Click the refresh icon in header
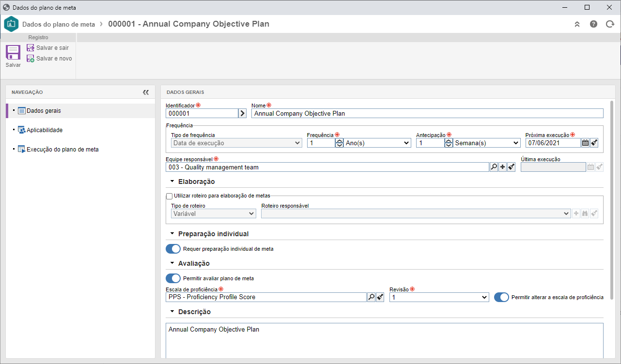 click(x=610, y=24)
